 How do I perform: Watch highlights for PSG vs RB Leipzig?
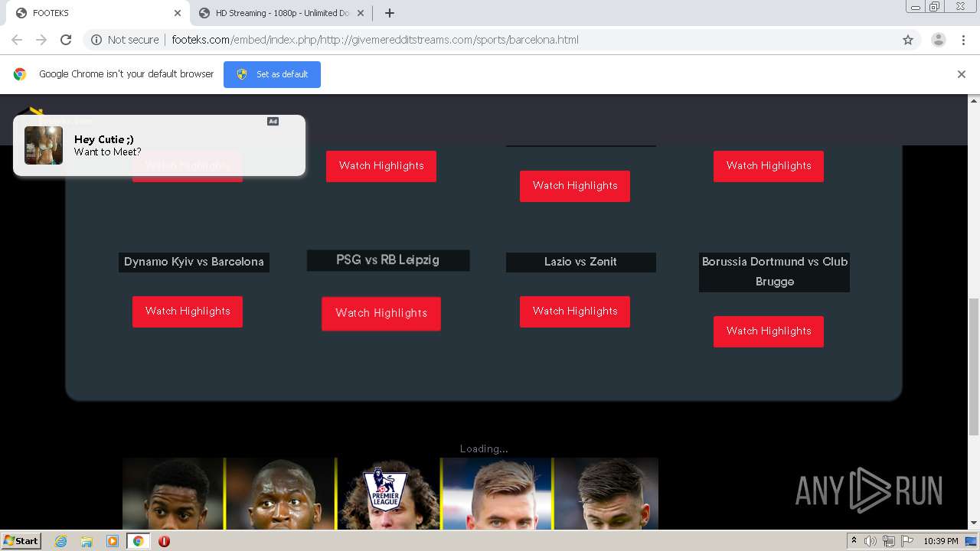click(381, 314)
